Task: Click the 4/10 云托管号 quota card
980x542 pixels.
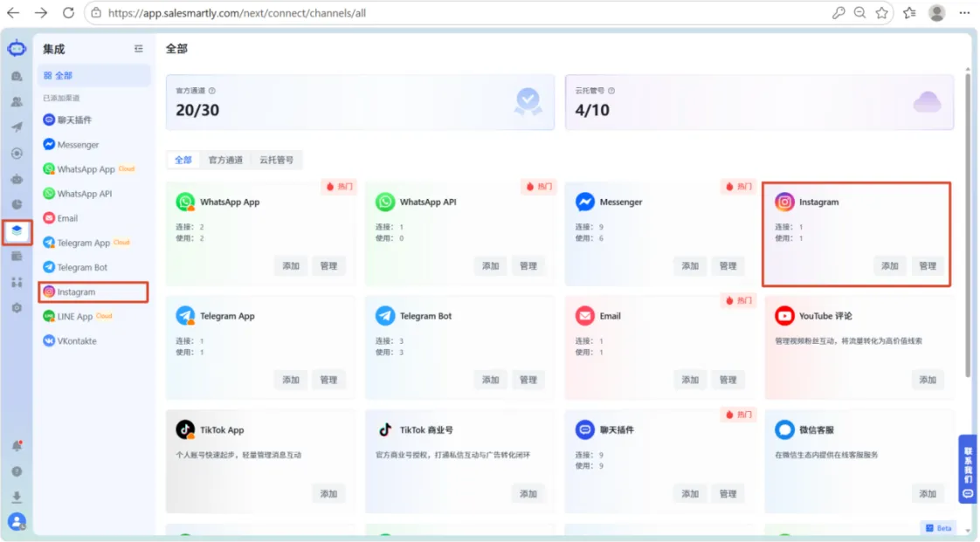Action: point(759,102)
